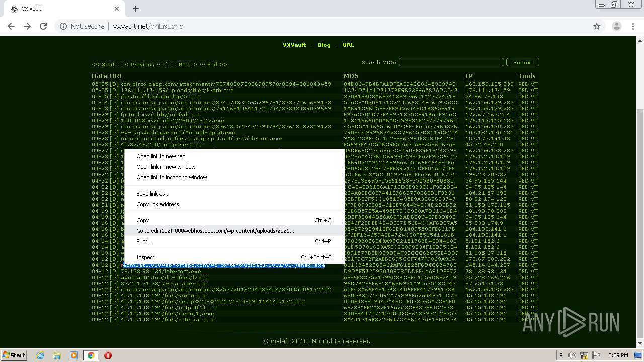Go to < Previous page link
Image resolution: width=644 pixels, height=362 pixels.
[x=139, y=64]
